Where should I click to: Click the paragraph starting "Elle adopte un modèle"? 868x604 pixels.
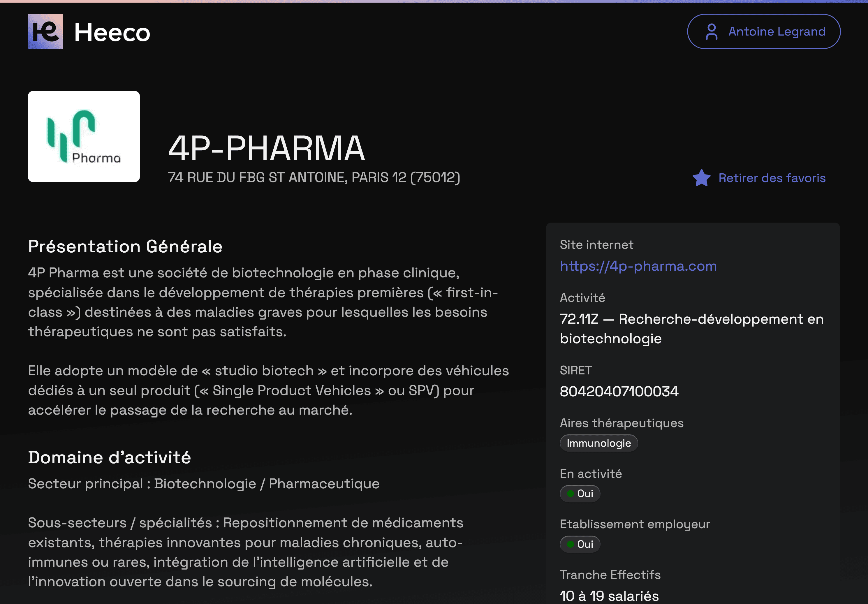[x=268, y=390]
